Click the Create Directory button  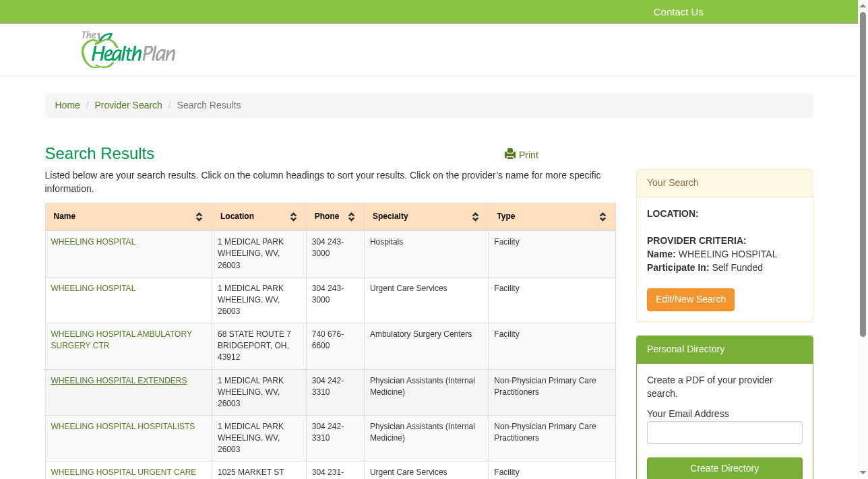(x=724, y=468)
